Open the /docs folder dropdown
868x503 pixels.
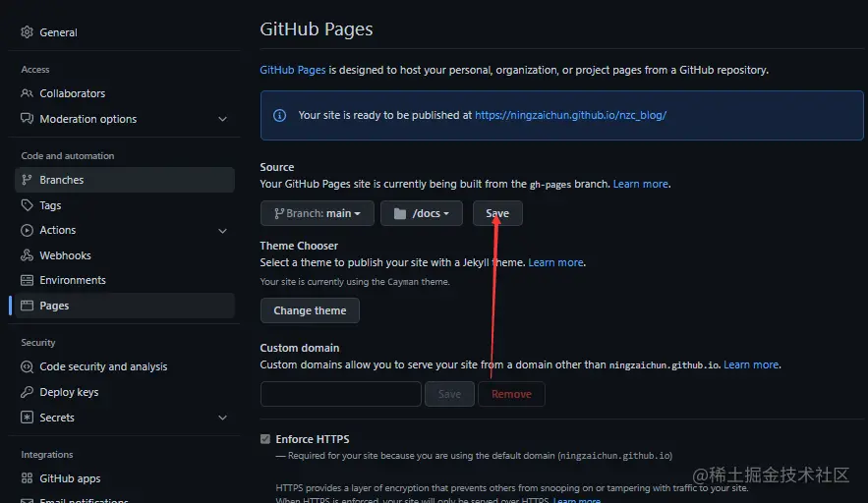[422, 213]
